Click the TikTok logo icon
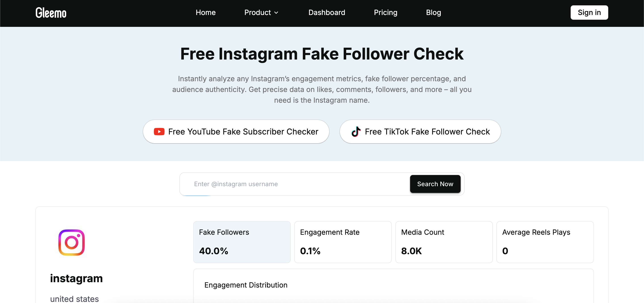The width and height of the screenshot is (644, 303). tap(356, 132)
